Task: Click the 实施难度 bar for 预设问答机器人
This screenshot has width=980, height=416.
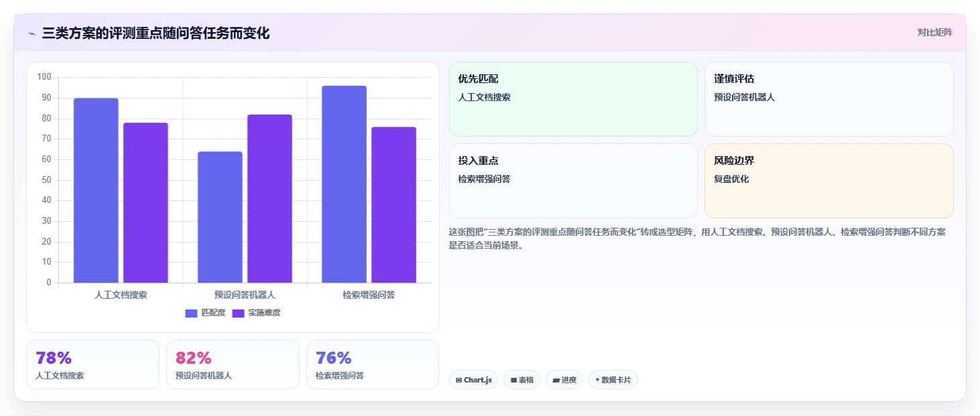Action: pos(269,199)
